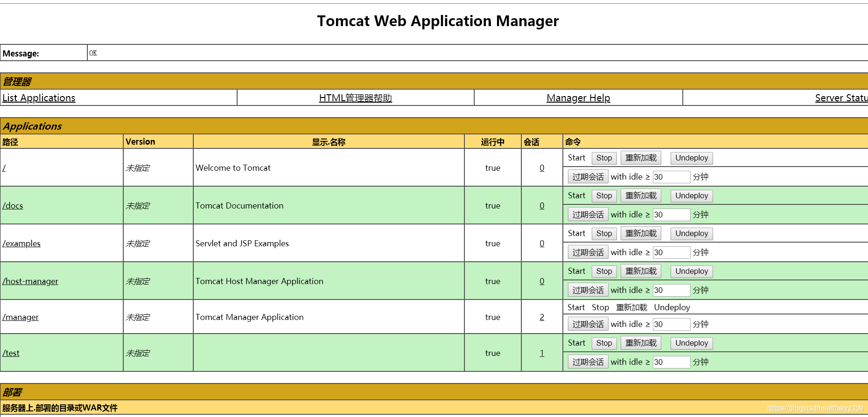Viewport: 868px width, 417px height.
Task: Click 重新加载 for Welcome to Tomcat
Action: 641,158
